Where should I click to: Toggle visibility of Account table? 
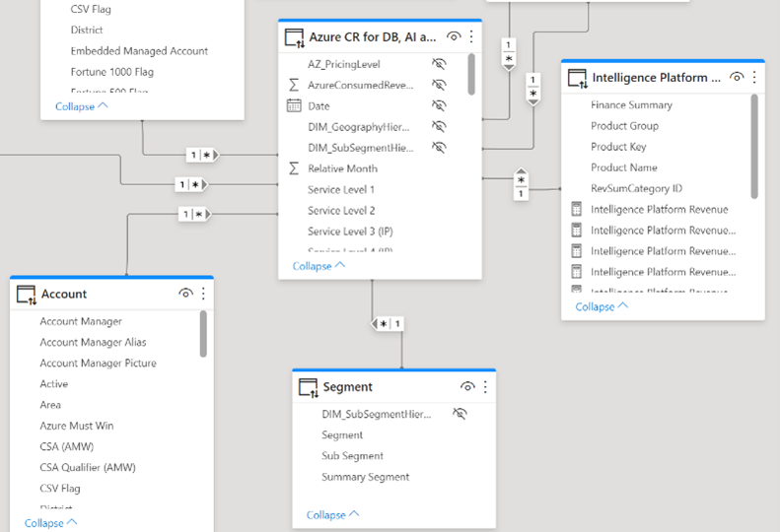(x=185, y=294)
